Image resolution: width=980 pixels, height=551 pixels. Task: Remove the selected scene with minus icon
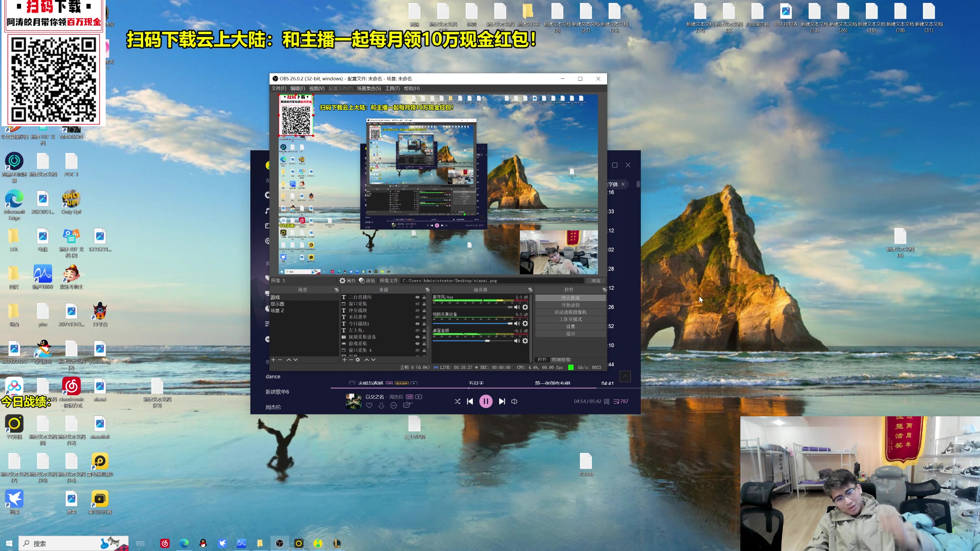pos(280,360)
